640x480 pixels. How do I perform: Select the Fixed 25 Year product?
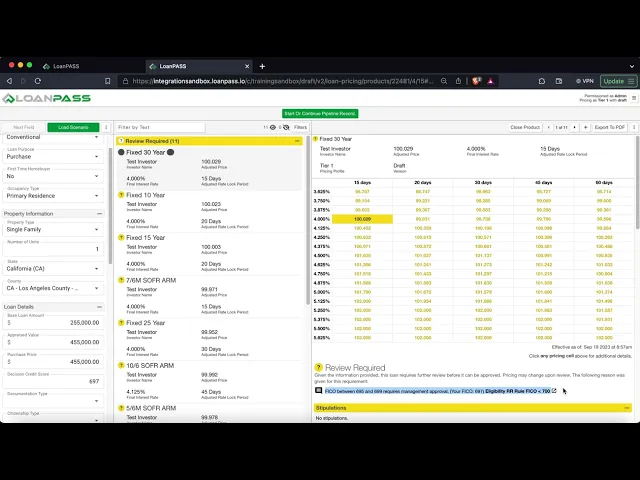pos(210,340)
